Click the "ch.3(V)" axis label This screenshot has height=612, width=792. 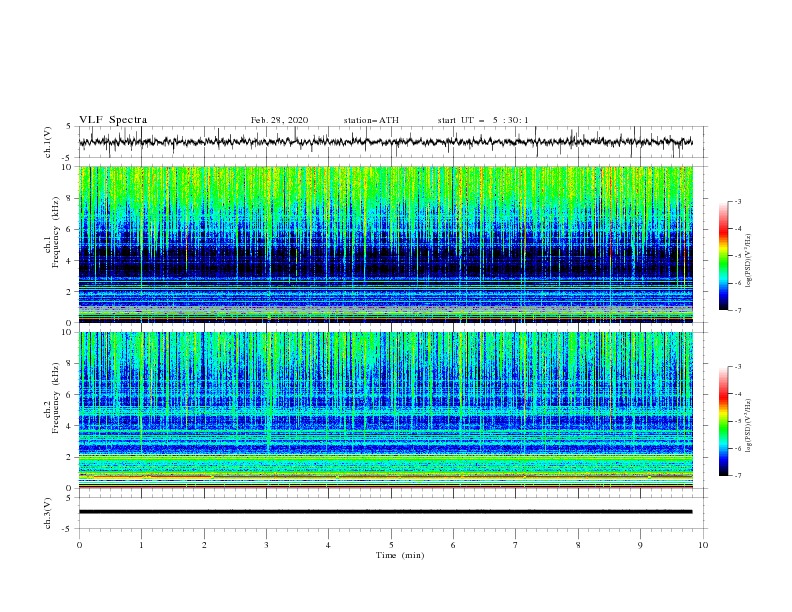[48, 513]
